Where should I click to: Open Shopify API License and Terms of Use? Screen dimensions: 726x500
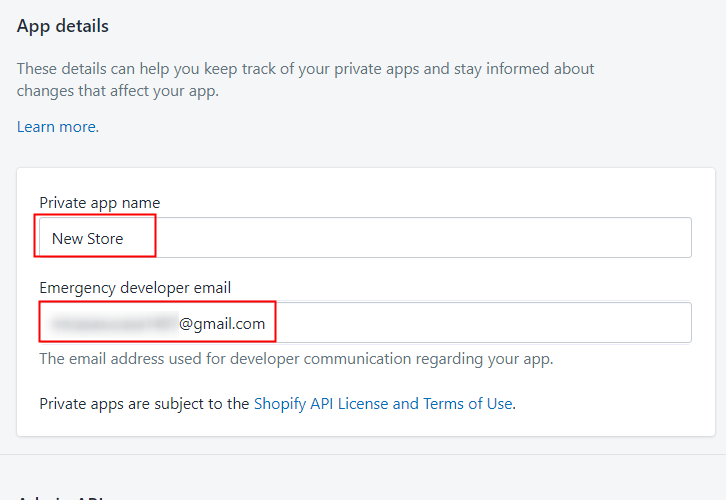click(x=383, y=404)
